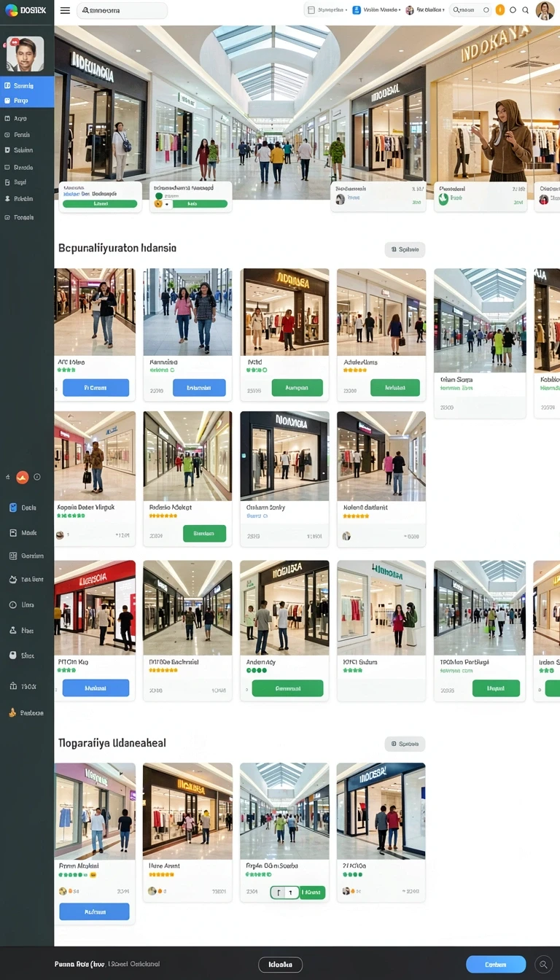Click the green button on the Adalesliams card
This screenshot has width=560, height=980.
(x=394, y=388)
